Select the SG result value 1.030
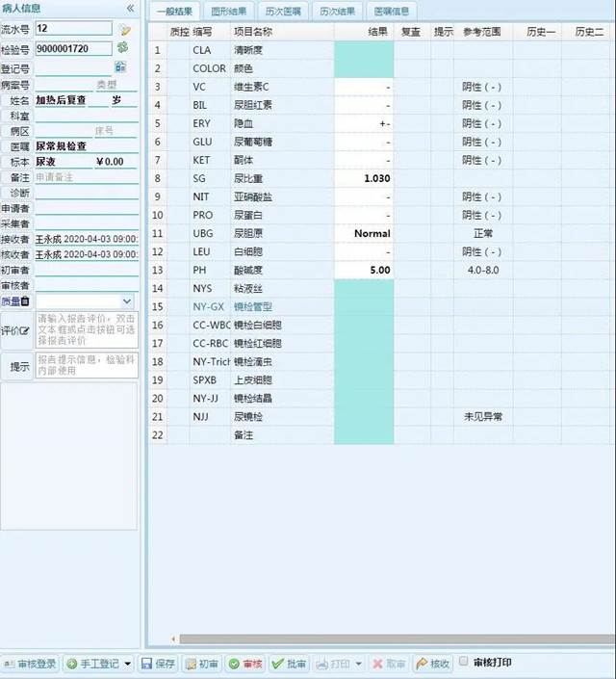The height and width of the screenshot is (679, 616). [364, 178]
